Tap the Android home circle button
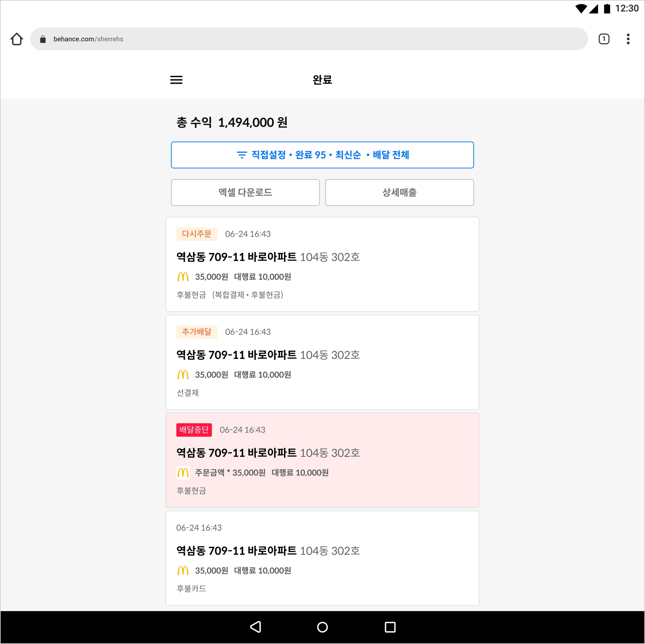Screen dimensions: 645x644 [x=322, y=627]
